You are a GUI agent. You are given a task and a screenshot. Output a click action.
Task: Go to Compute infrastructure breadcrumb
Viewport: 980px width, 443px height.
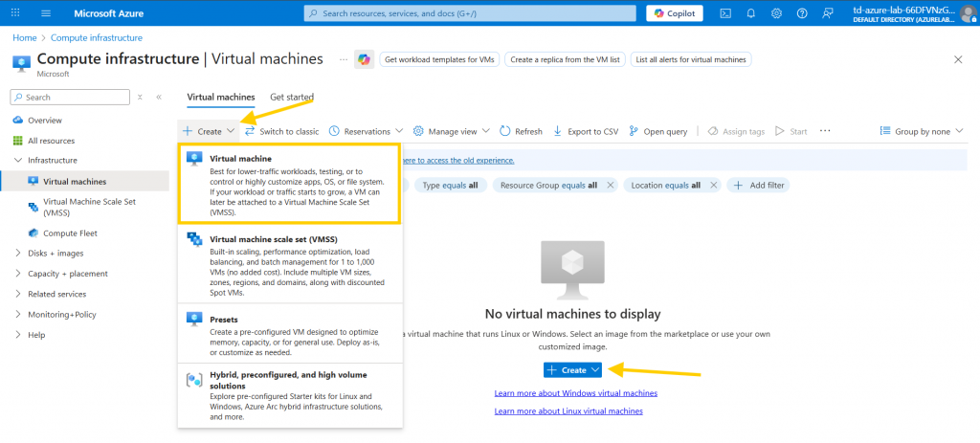(x=97, y=37)
